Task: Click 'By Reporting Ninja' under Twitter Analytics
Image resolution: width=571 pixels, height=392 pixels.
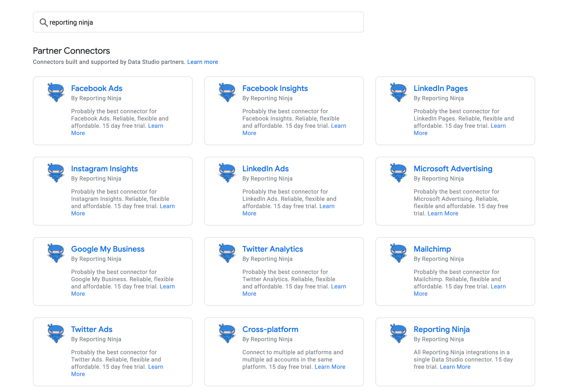Action: (267, 259)
